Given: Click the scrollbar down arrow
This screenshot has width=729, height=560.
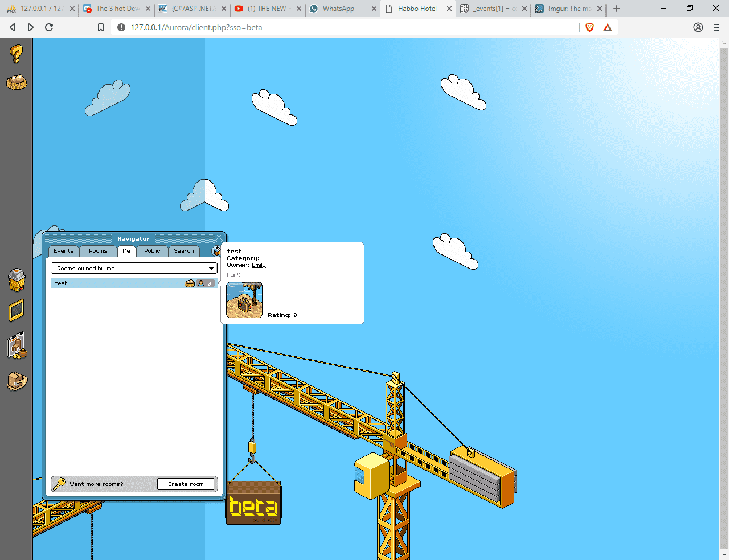Looking at the screenshot, I should coord(724,554).
